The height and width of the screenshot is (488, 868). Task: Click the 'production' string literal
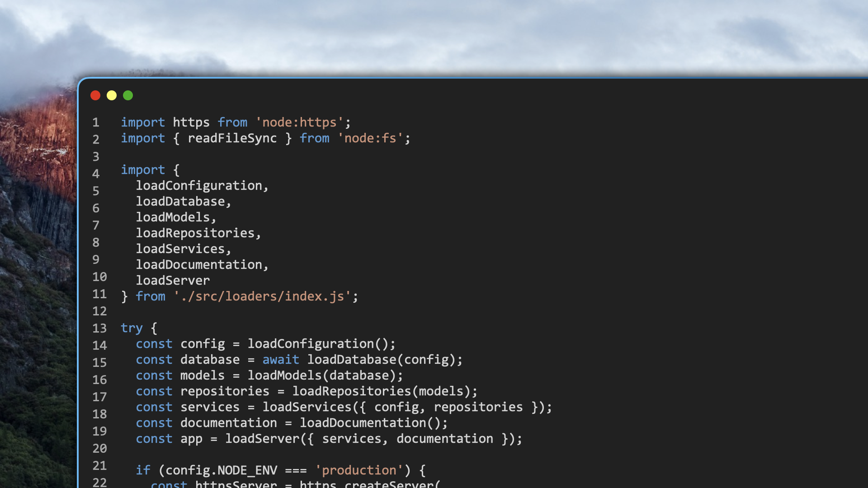[359, 470]
